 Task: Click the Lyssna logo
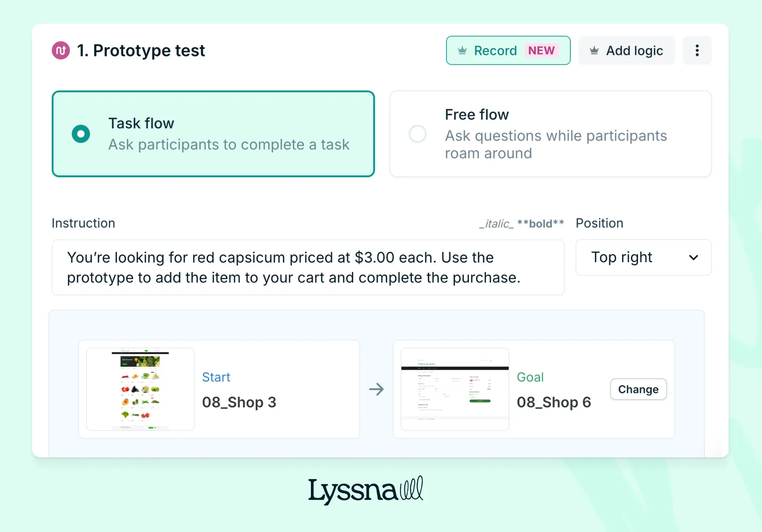click(x=365, y=490)
